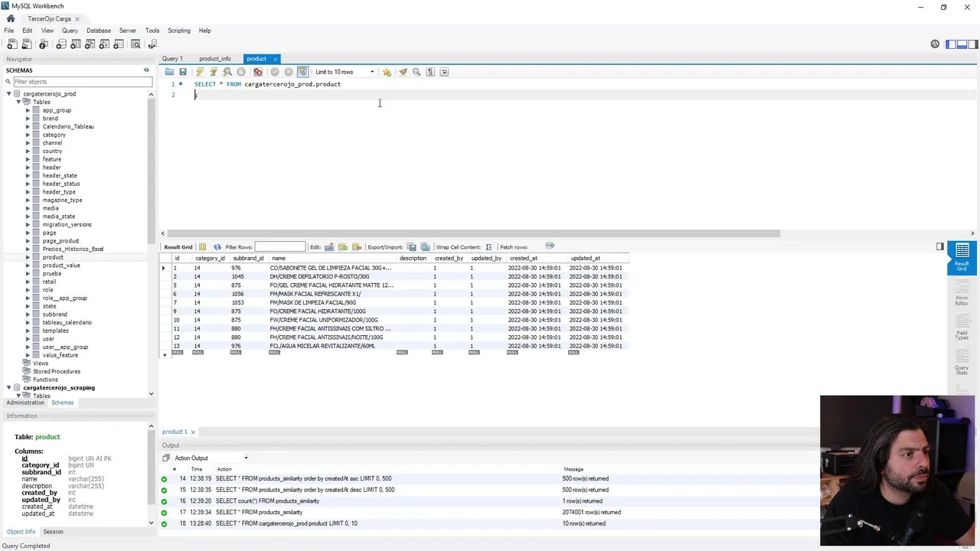Image resolution: width=980 pixels, height=551 pixels.
Task: Rollback the transaction
Action: pyautogui.click(x=289, y=72)
